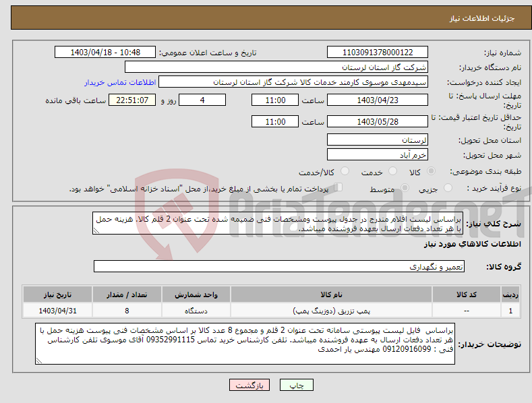Click the ساعت باقی مانده label
This screenshot has width=532, height=403.
[x=76, y=100]
